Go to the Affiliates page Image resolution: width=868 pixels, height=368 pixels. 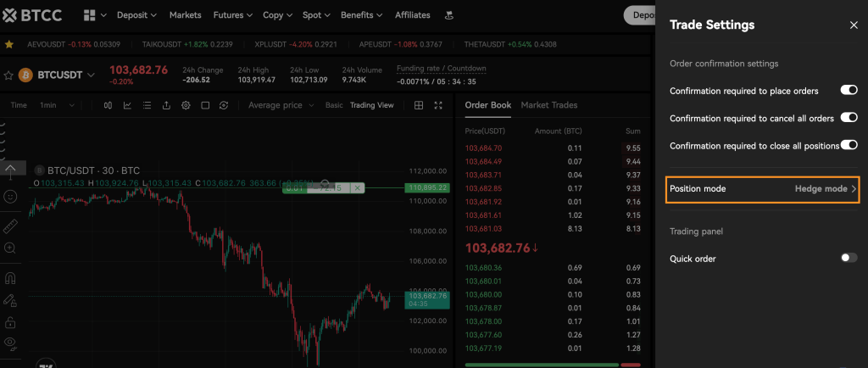point(412,15)
